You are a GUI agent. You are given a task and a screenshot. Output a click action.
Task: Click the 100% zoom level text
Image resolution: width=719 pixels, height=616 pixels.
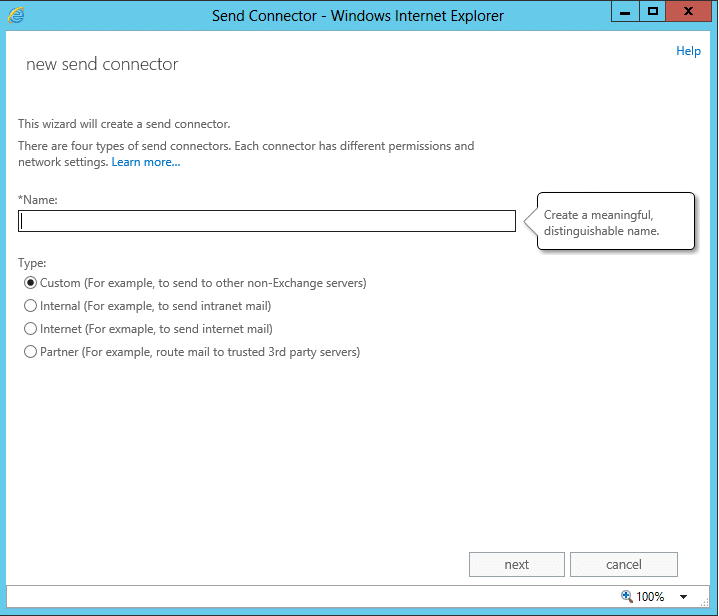[x=650, y=597]
